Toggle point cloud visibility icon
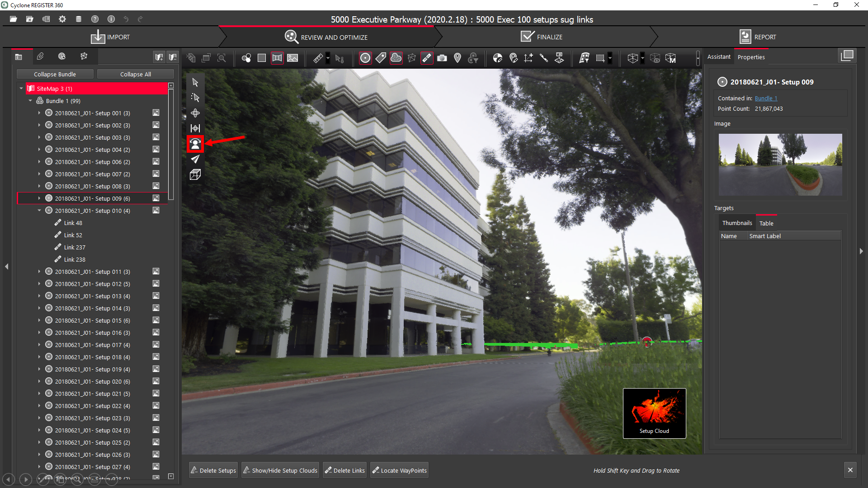Image resolution: width=868 pixels, height=488 pixels. click(x=396, y=58)
